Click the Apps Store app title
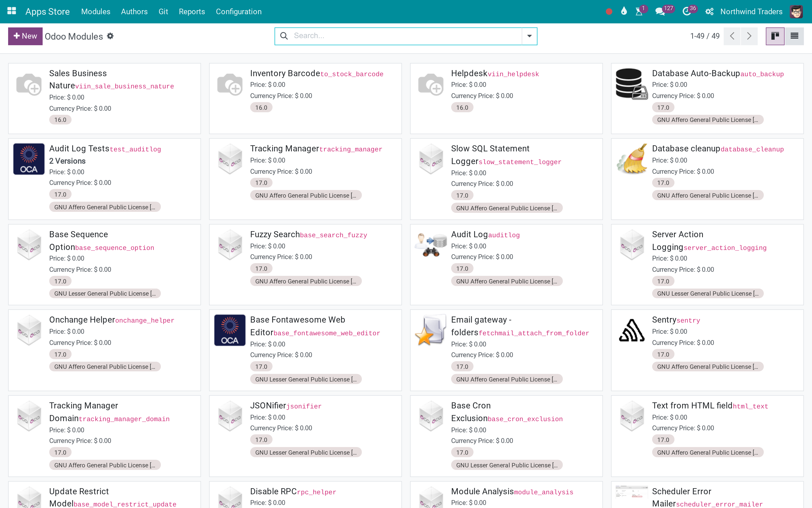This screenshot has width=812, height=508. (x=48, y=11)
